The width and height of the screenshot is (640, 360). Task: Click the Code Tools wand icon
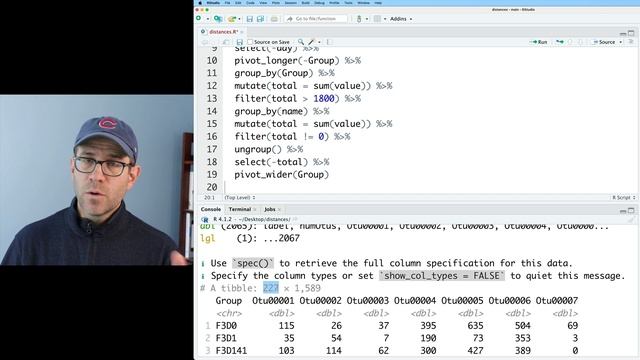(x=311, y=42)
